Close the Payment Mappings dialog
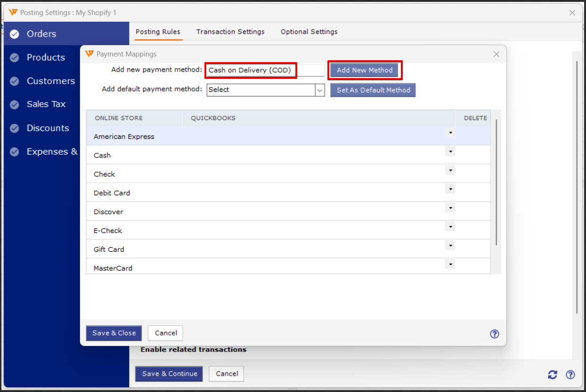 (x=496, y=54)
